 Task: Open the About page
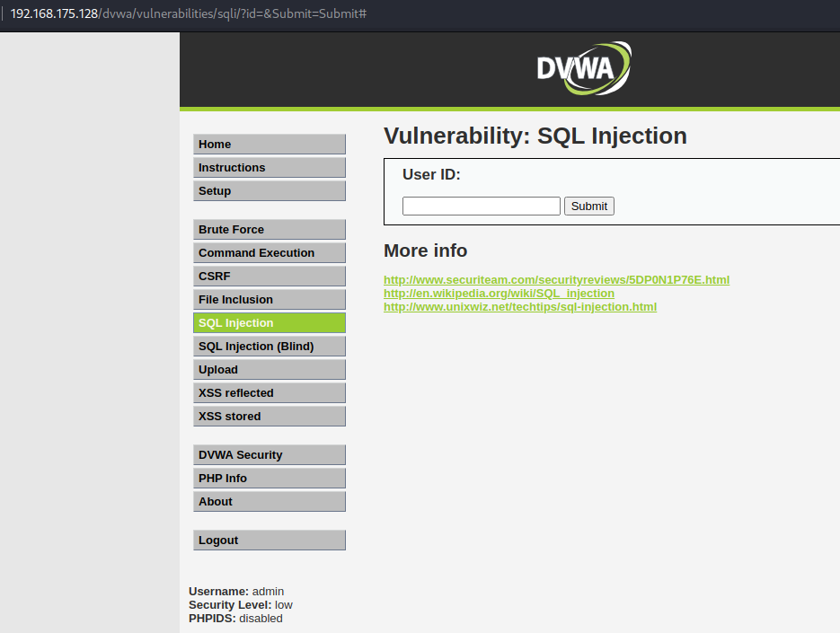pyautogui.click(x=270, y=502)
